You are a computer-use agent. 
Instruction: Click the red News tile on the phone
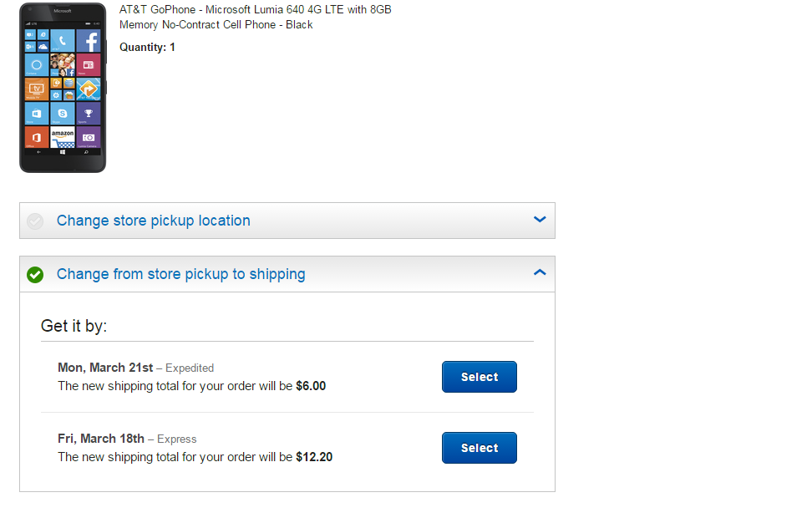pos(89,64)
